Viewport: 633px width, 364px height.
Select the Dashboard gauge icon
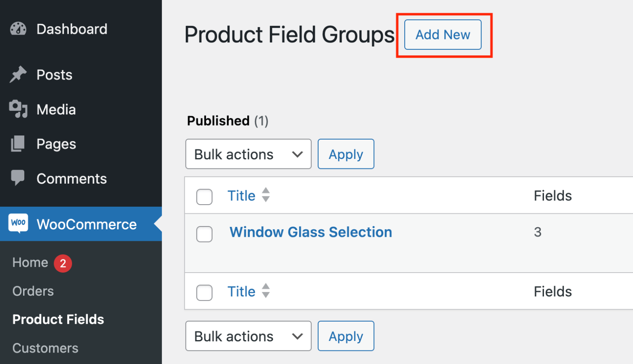click(x=17, y=29)
